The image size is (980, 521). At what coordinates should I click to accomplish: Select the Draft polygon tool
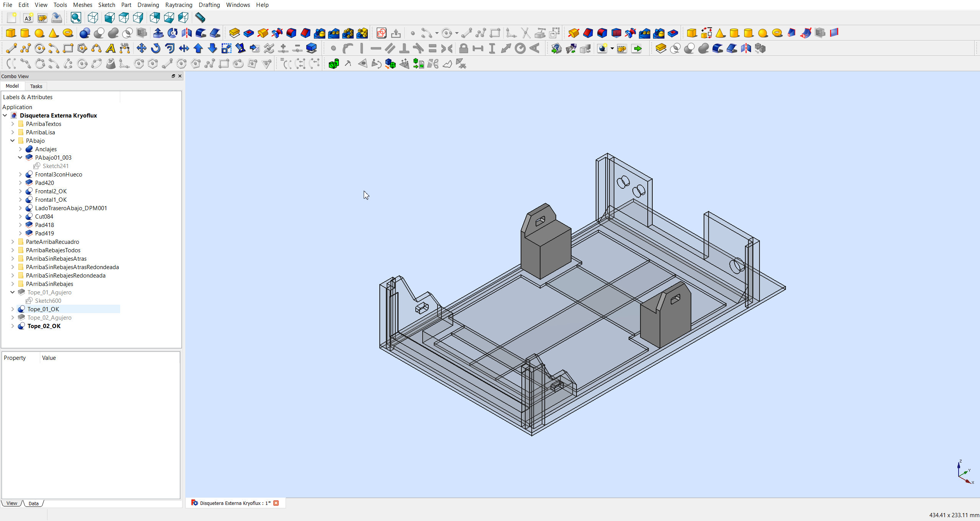pyautogui.click(x=82, y=49)
